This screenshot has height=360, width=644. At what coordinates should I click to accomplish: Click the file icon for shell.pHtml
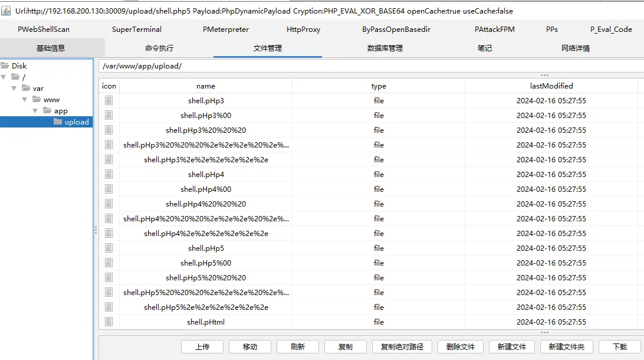(x=109, y=322)
